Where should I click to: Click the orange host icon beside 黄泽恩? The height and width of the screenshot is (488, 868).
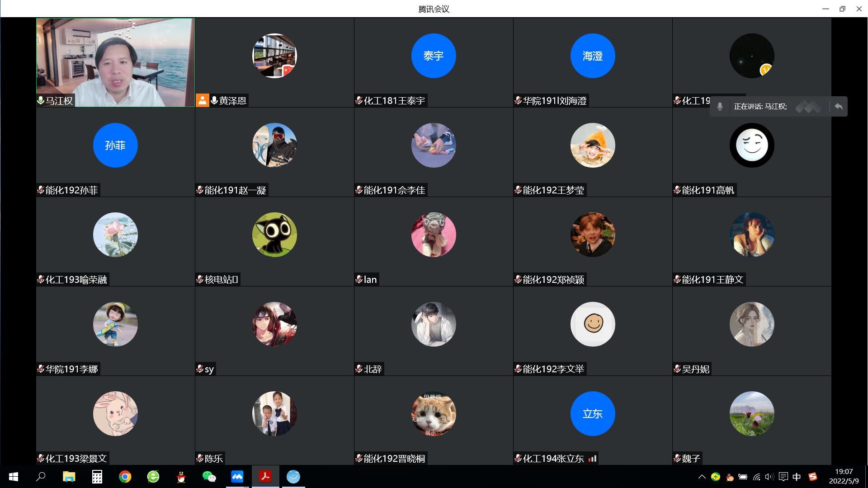coord(202,100)
